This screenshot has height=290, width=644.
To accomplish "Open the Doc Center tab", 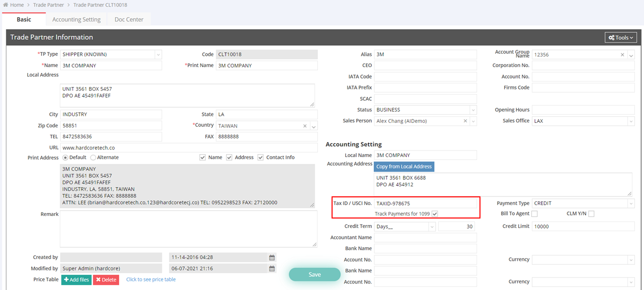I will (x=129, y=20).
